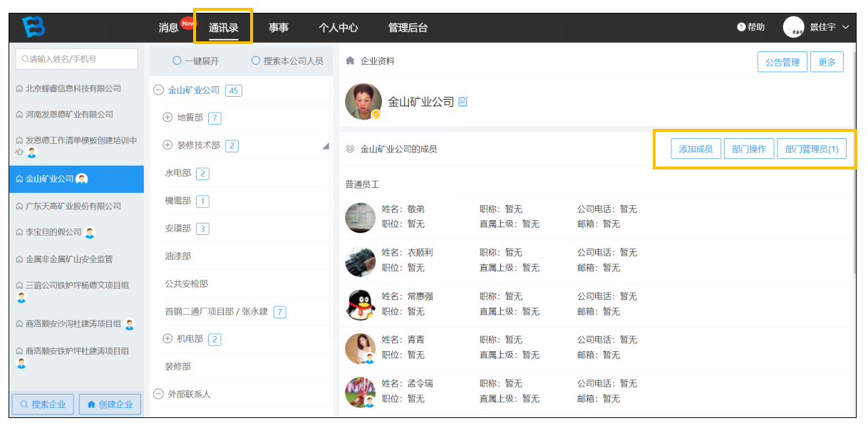Collapse the 金山矿业公司 tree node
Viewport: 868px width, 428px height.
tap(159, 90)
